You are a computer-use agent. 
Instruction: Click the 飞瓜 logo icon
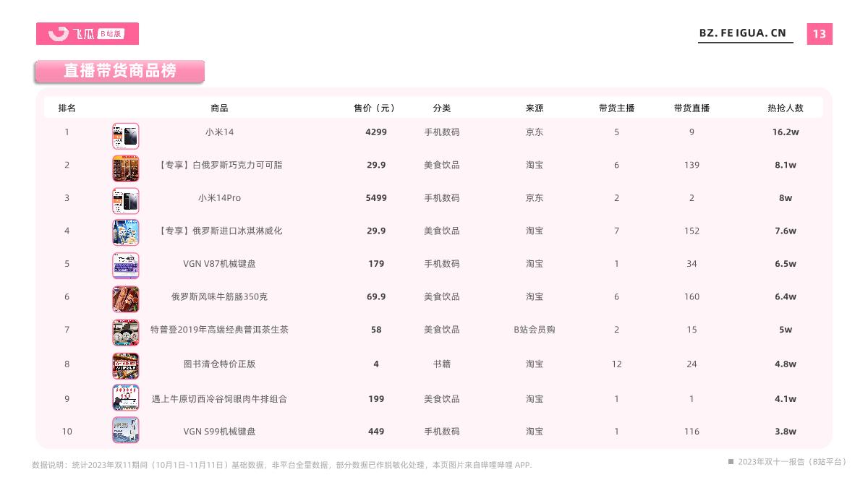[x=57, y=33]
